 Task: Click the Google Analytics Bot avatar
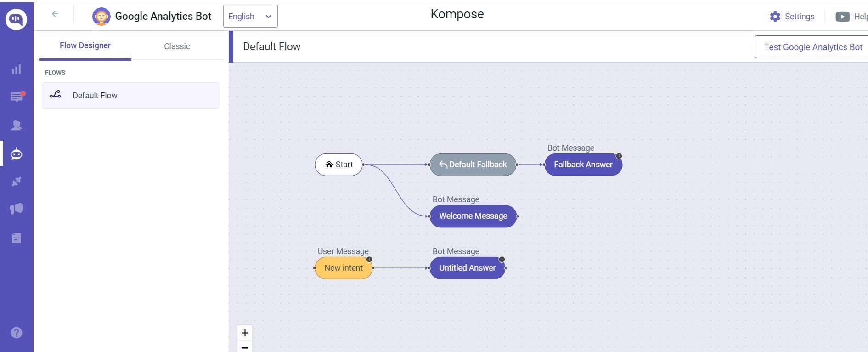coord(101,17)
